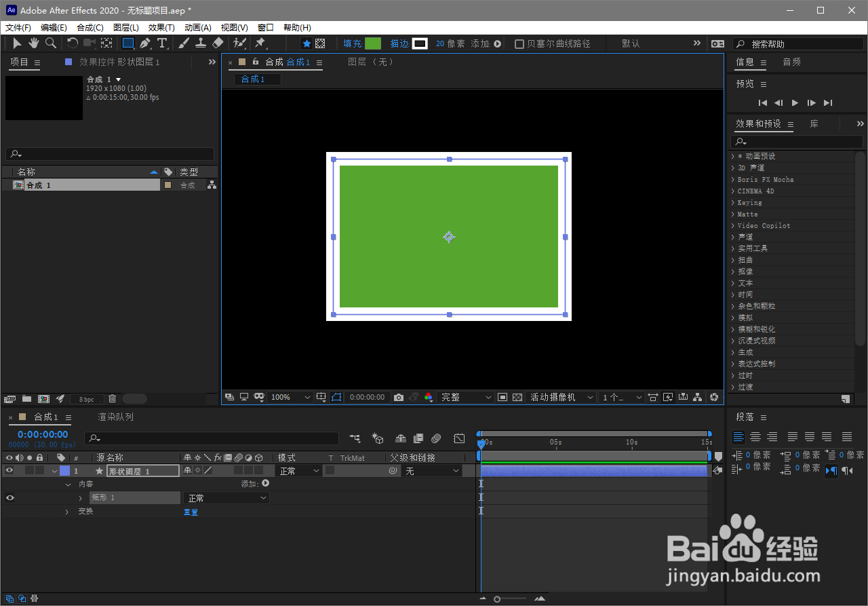Screen dimensions: 868x606
Task: Play the preview
Action: click(795, 102)
